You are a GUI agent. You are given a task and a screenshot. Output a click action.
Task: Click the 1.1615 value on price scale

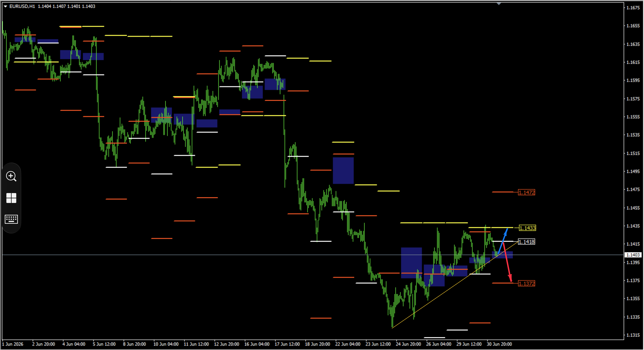633,62
